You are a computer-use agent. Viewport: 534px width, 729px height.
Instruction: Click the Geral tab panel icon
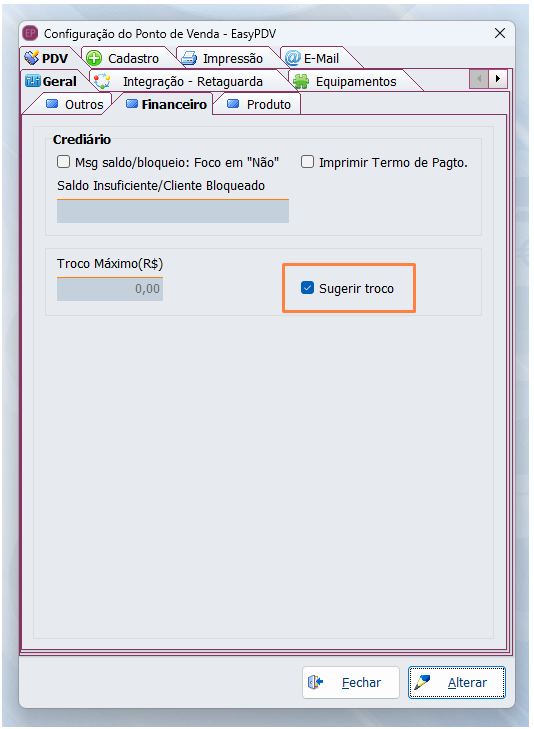pos(33,81)
